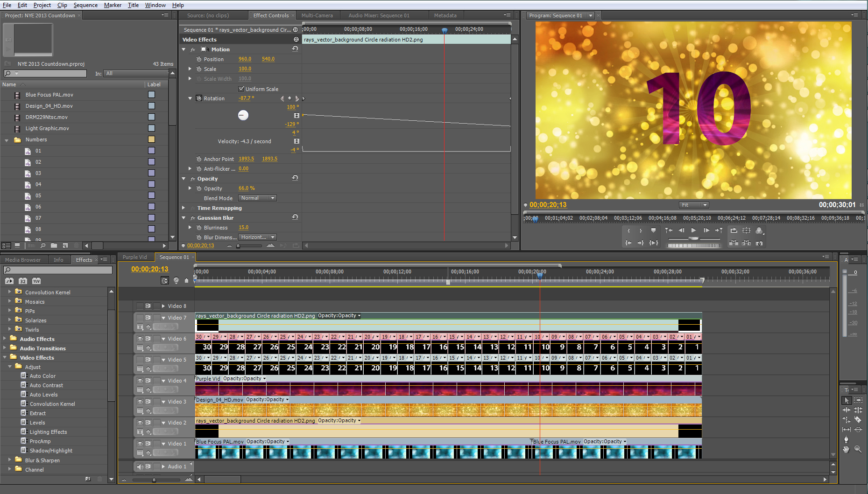
Task: Collapse the Numbers bin
Action: click(7, 140)
